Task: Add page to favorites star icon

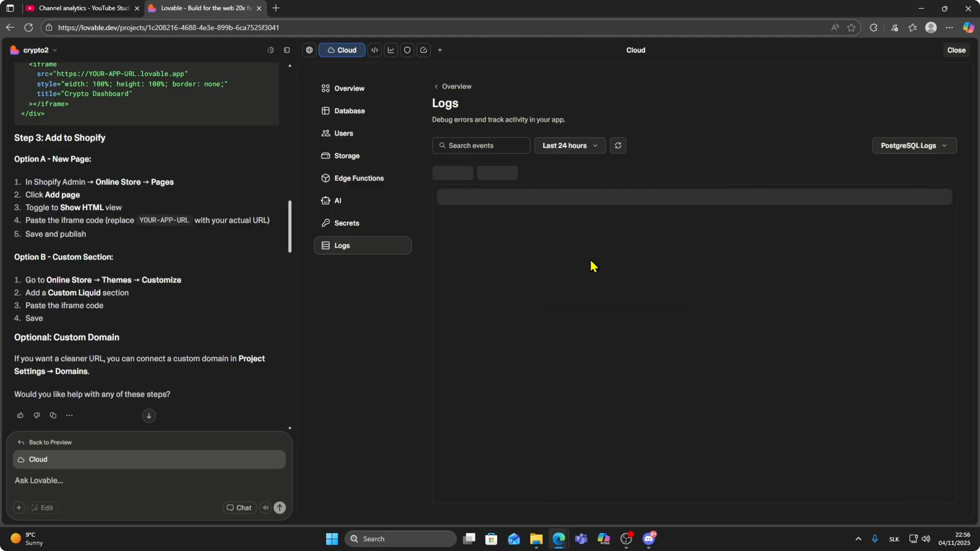Action: click(851, 27)
